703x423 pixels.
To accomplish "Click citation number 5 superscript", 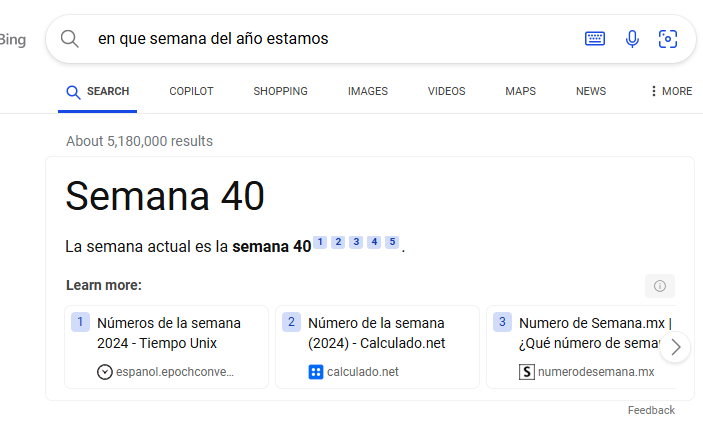I will [392, 242].
